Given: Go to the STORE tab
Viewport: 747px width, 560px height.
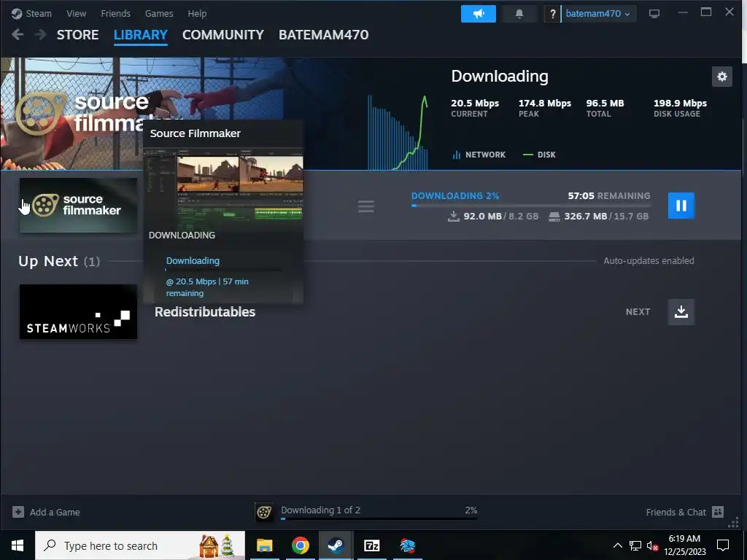Looking at the screenshot, I should coord(77,35).
